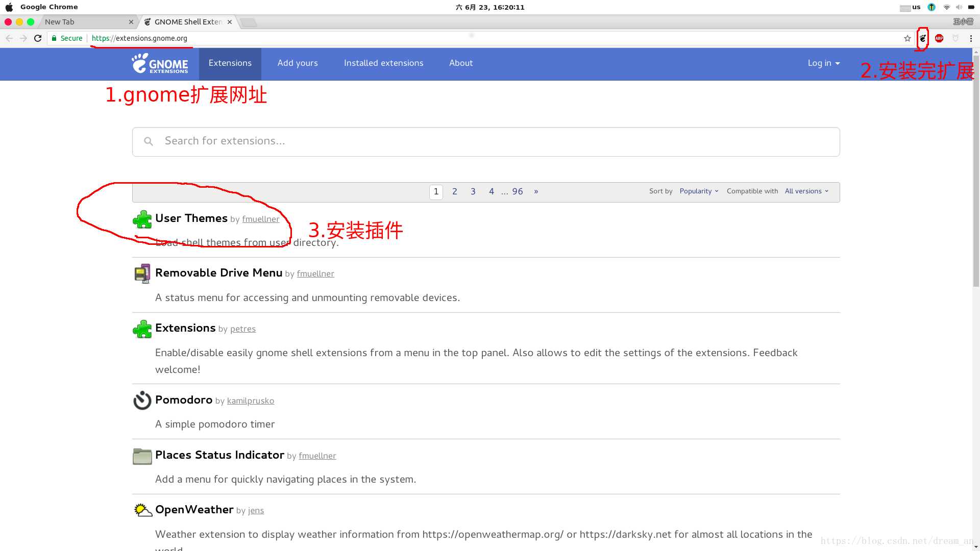Click the shield extension icon in Chrome toolbar
The image size is (980, 551).
[955, 38]
